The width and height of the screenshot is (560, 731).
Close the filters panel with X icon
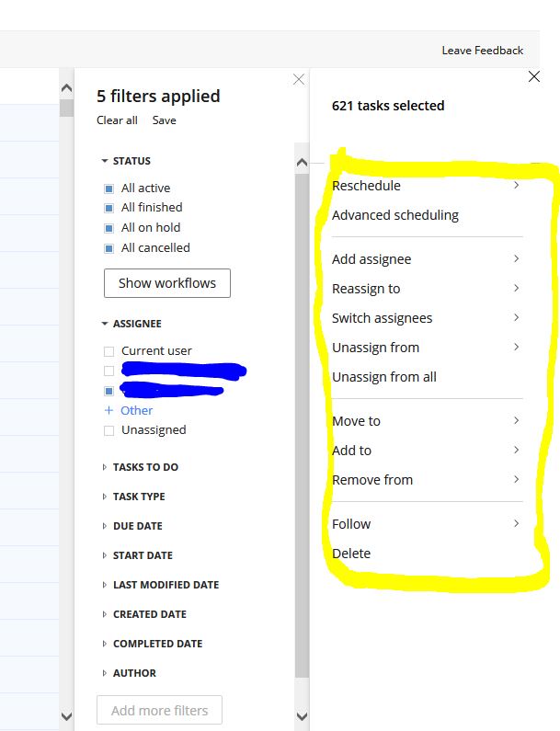pyautogui.click(x=298, y=80)
